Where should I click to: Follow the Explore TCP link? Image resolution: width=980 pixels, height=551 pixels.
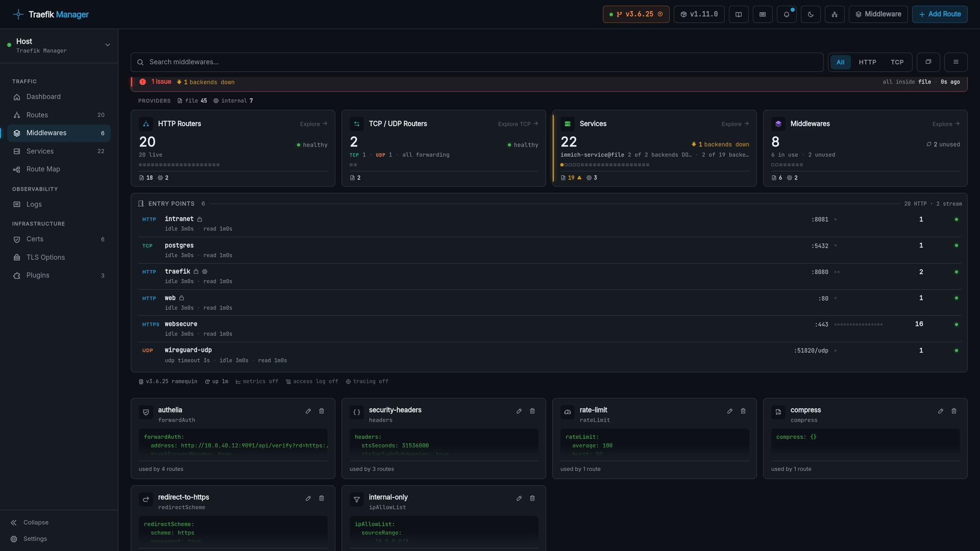coord(518,124)
